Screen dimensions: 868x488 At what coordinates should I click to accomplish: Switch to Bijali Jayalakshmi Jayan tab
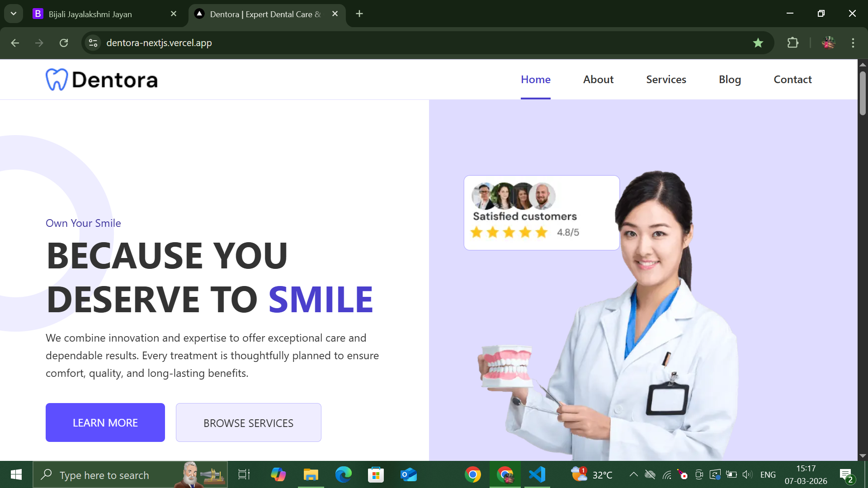90,14
